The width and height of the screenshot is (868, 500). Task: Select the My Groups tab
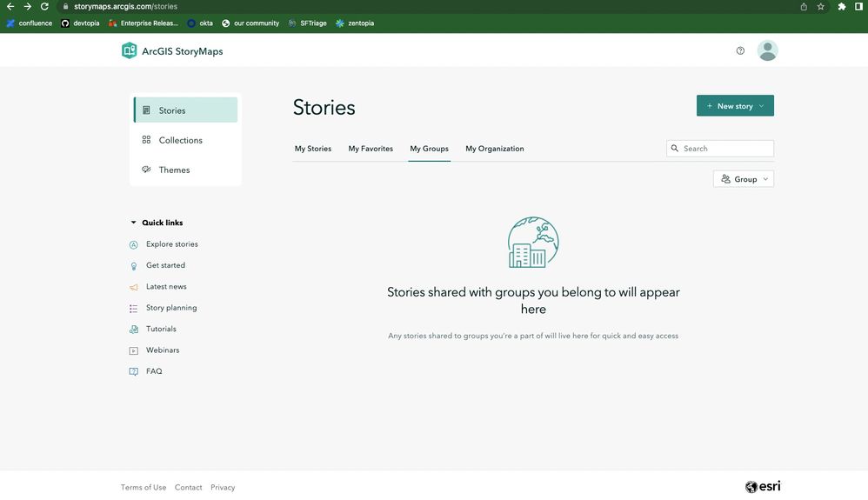pyautogui.click(x=429, y=149)
